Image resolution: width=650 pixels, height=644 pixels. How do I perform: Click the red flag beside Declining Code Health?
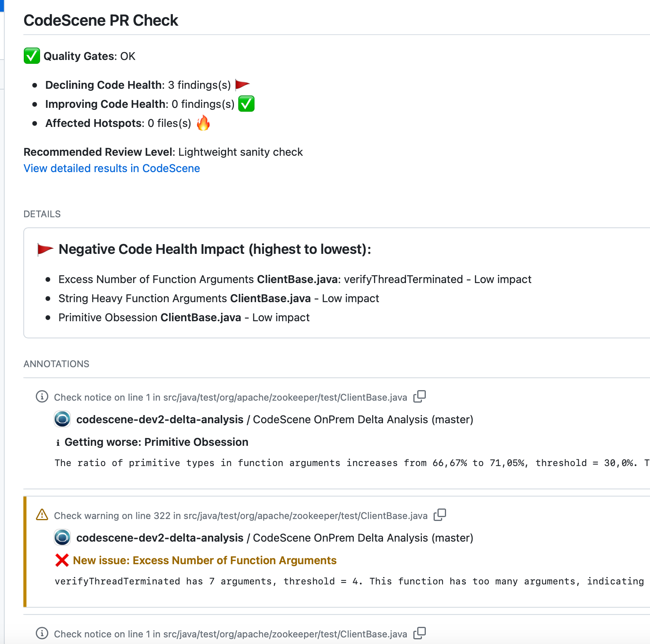pos(242,84)
